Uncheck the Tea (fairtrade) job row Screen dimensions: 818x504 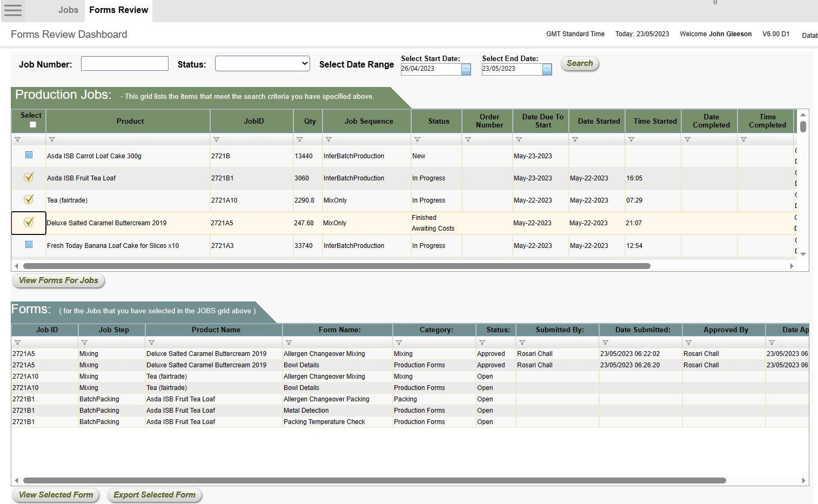point(29,199)
